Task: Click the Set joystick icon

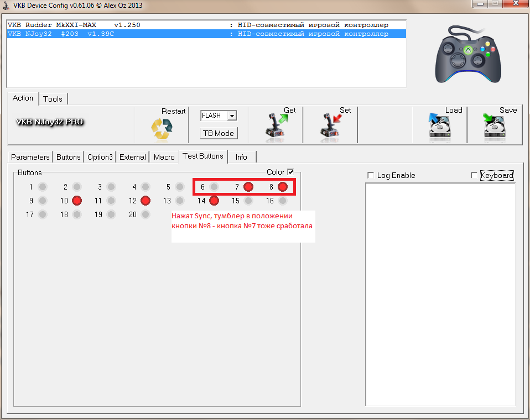Action: [x=330, y=128]
